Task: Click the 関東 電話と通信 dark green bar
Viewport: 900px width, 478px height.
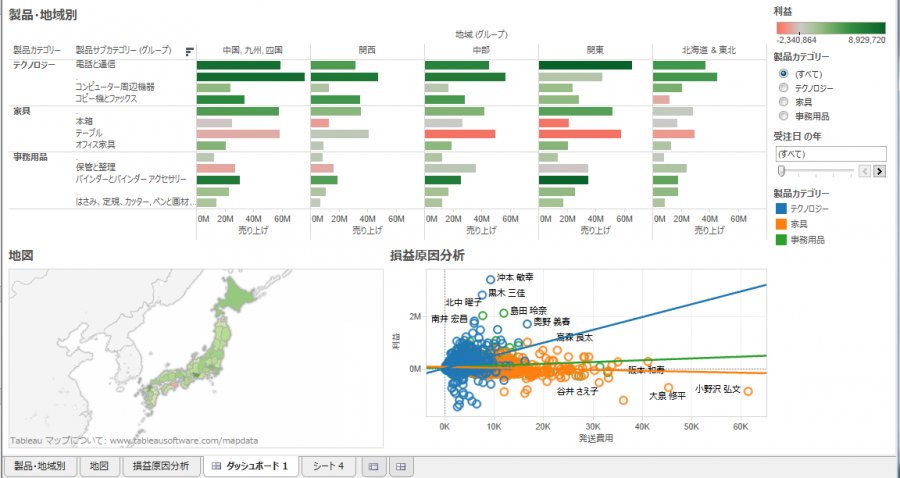Action: tap(585, 65)
